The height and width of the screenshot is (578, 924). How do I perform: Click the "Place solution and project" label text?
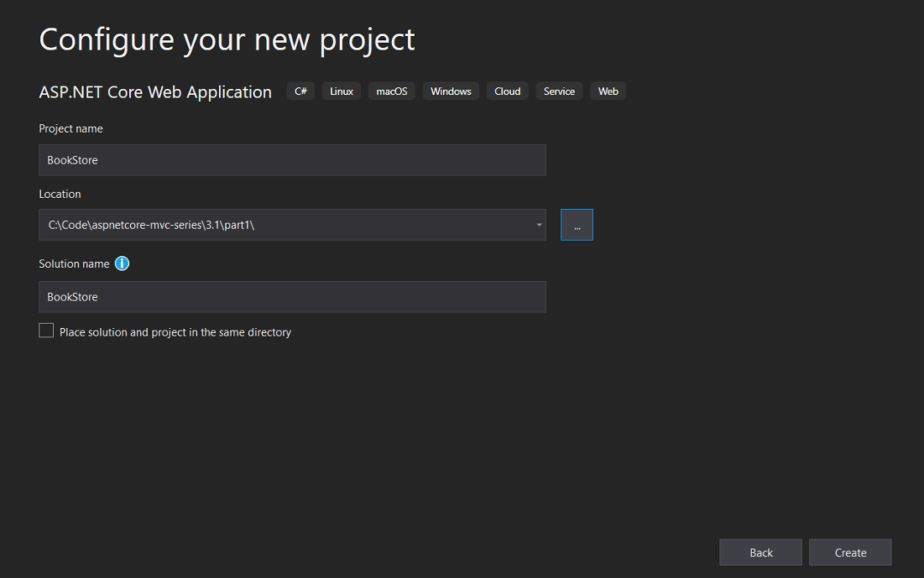(x=175, y=332)
